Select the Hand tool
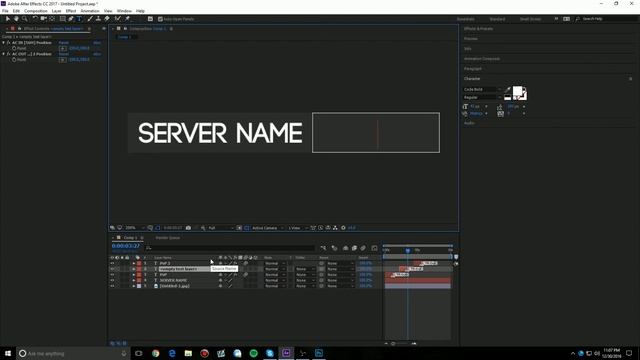The image size is (640, 360). [x=16, y=19]
